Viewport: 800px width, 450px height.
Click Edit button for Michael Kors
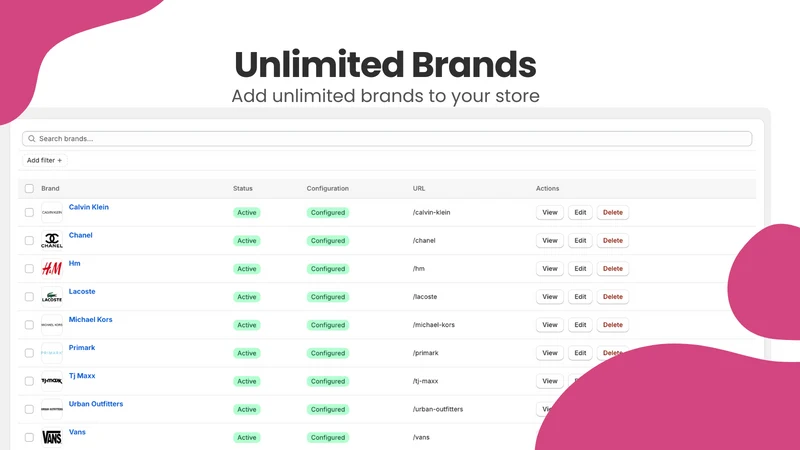click(x=580, y=324)
